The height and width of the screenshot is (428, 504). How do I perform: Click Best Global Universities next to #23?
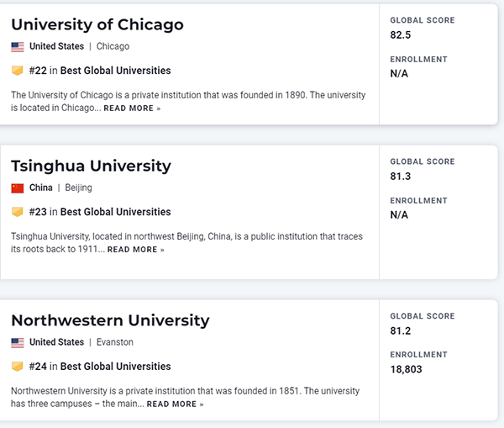pos(115,212)
